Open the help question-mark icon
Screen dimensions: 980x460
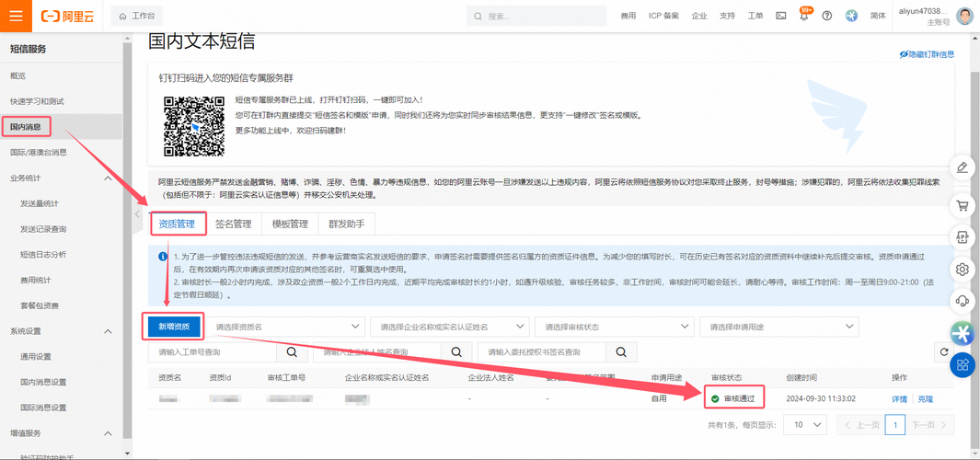point(827,17)
